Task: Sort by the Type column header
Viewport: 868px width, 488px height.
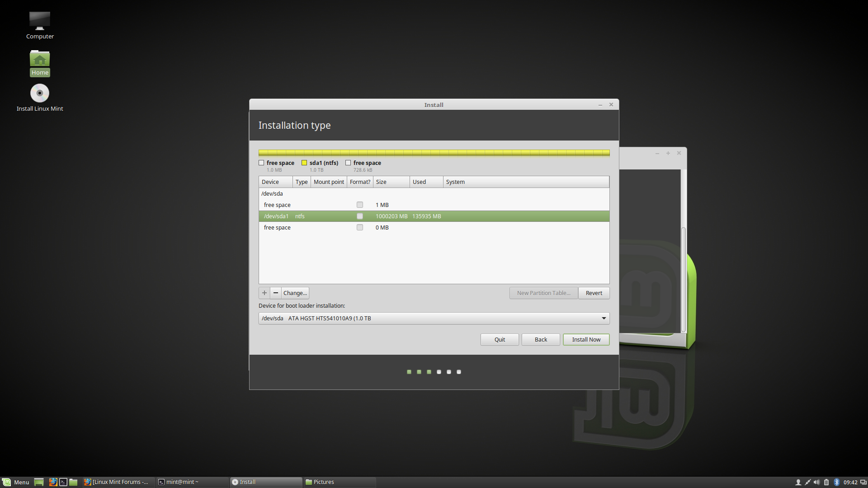Action: coord(302,182)
